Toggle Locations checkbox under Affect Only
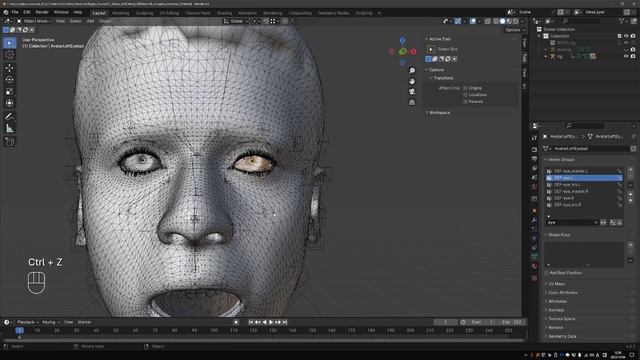 coord(465,95)
